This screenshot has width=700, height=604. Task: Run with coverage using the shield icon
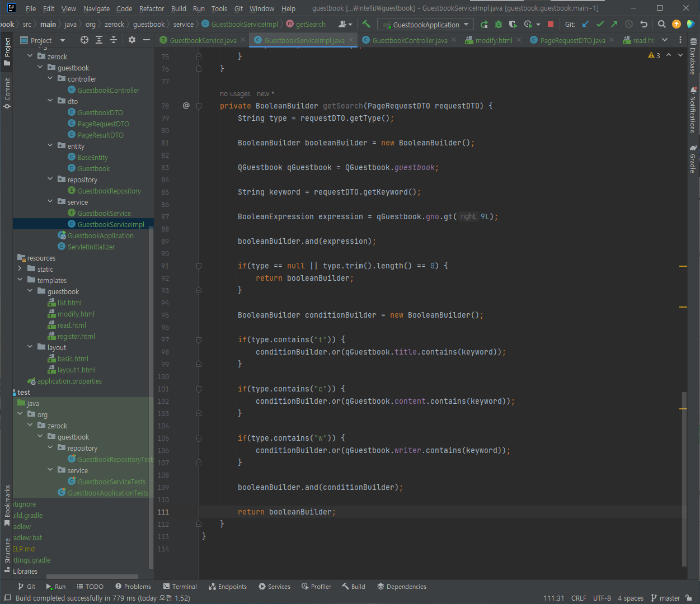point(513,24)
